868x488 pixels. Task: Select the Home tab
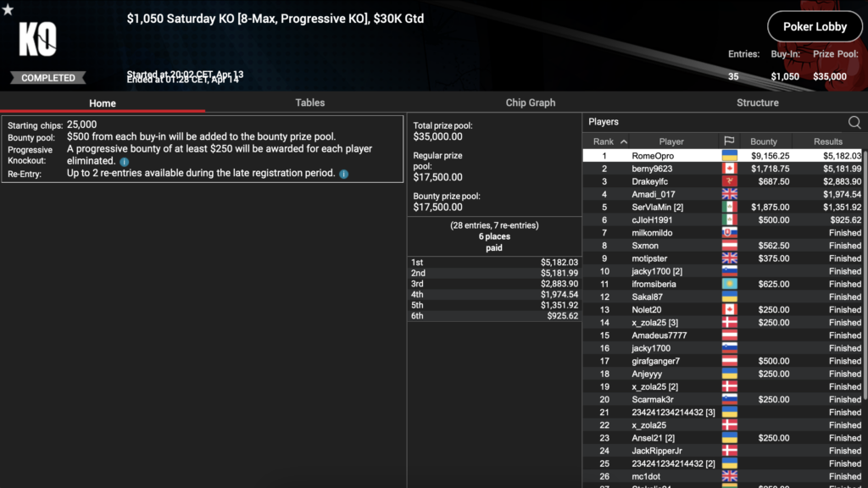(103, 103)
